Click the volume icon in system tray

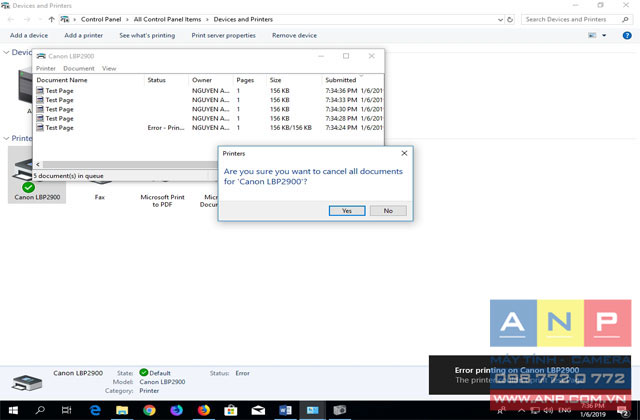coord(548,410)
